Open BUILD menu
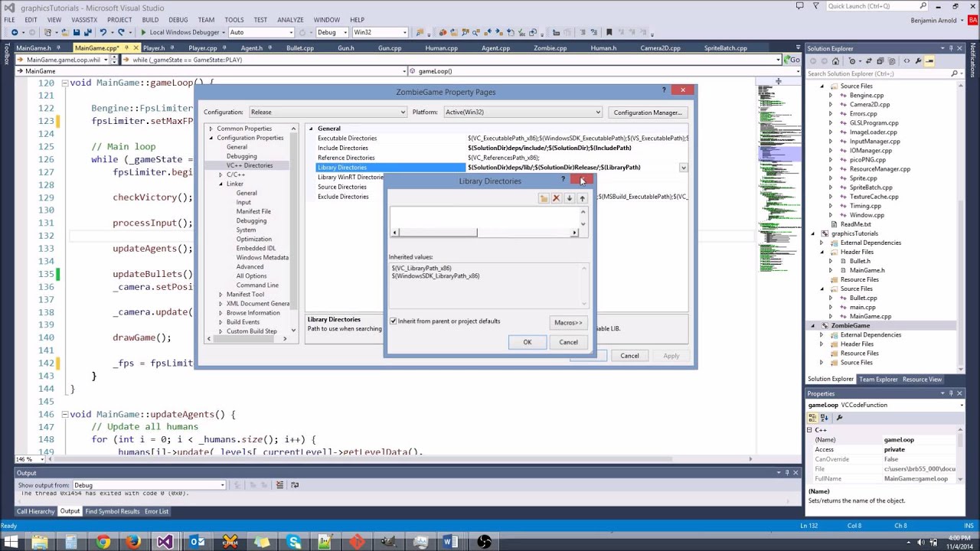The image size is (980, 551). click(150, 20)
